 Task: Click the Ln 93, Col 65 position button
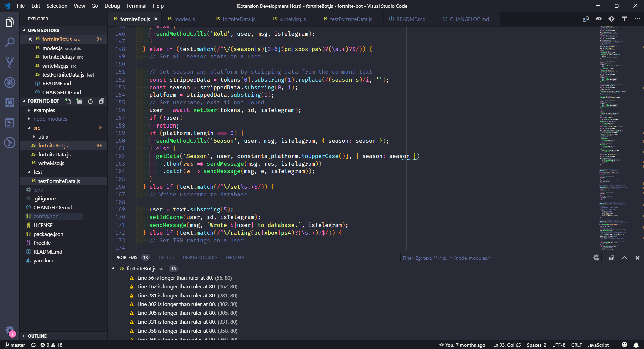[507, 345]
